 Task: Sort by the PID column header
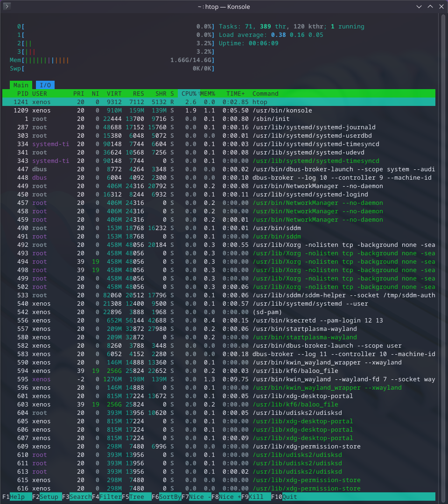(x=22, y=93)
